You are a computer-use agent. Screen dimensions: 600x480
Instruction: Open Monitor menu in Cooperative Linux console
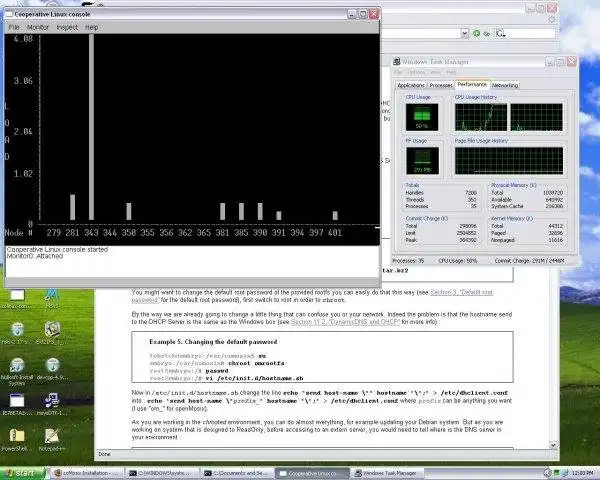pyautogui.click(x=38, y=28)
